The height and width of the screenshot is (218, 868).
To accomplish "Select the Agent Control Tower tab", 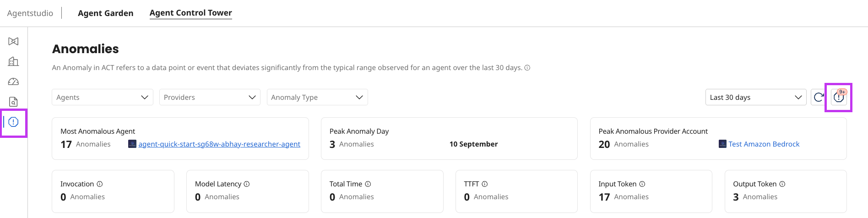I will click(190, 13).
